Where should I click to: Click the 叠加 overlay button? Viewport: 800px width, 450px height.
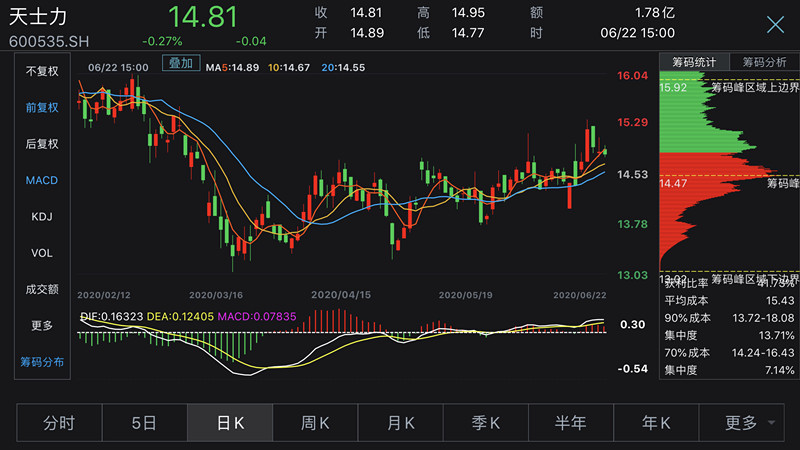[181, 63]
